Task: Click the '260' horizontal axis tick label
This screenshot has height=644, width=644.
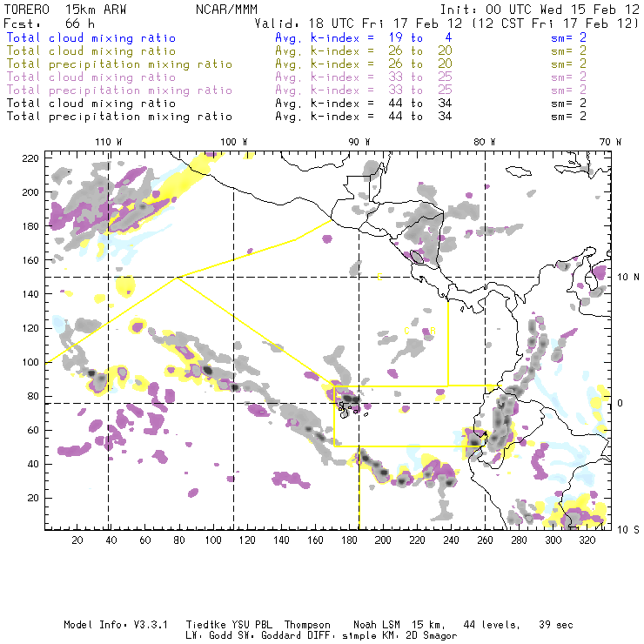Action: 485,540
